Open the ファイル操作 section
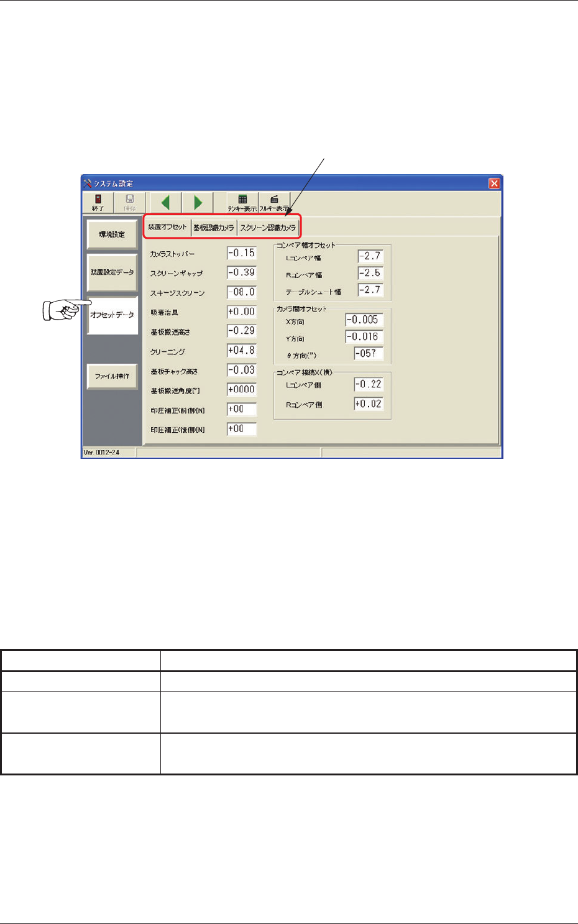The width and height of the screenshot is (578, 924). click(x=112, y=376)
